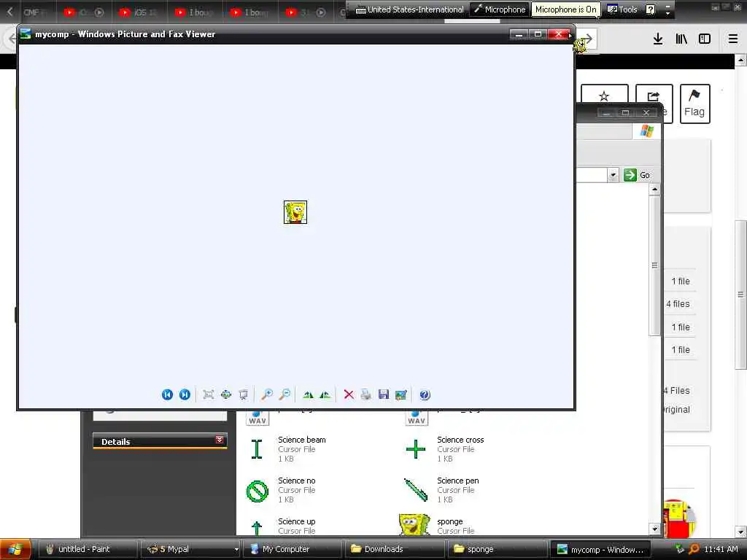Click United States-International keyboard layout
This screenshot has height=560, width=747.
click(410, 9)
